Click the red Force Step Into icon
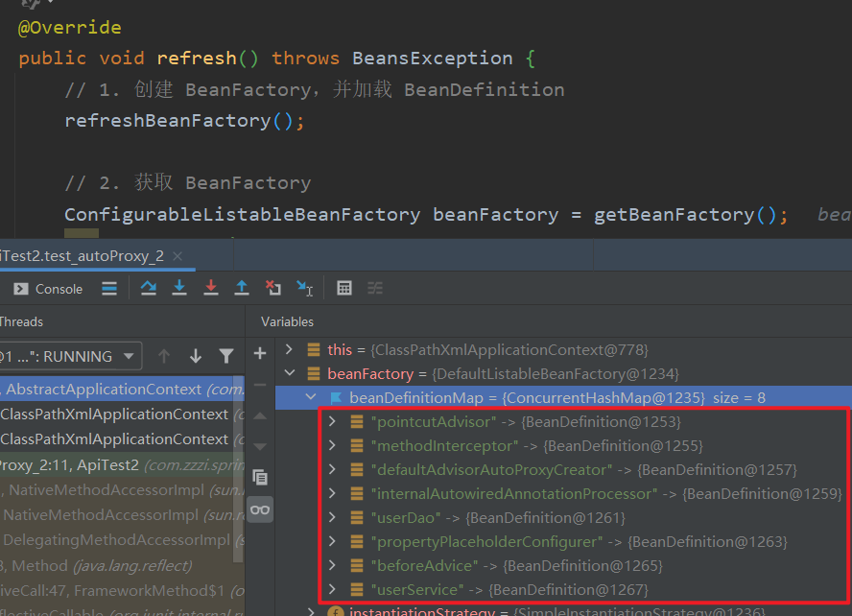The width and height of the screenshot is (852, 616). pos(210,288)
